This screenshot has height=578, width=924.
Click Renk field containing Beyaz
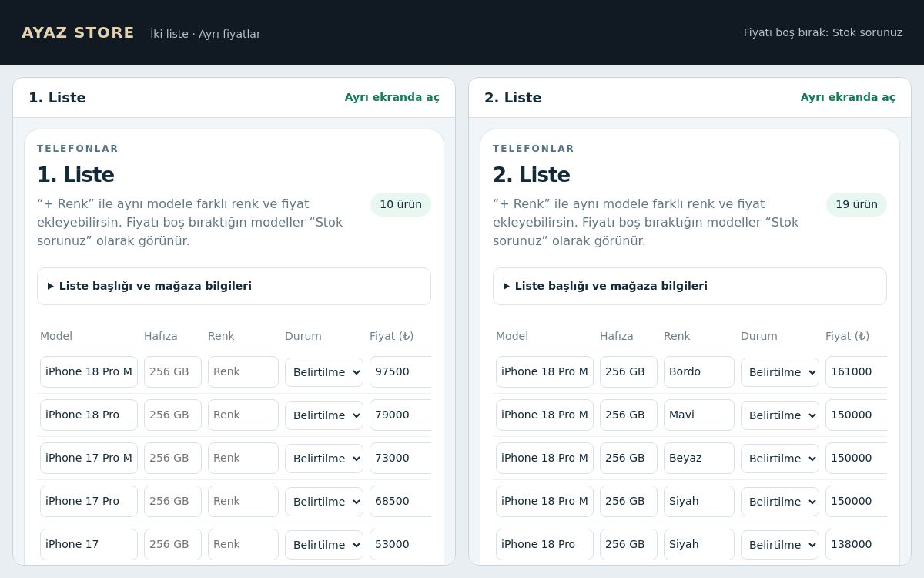click(x=699, y=458)
